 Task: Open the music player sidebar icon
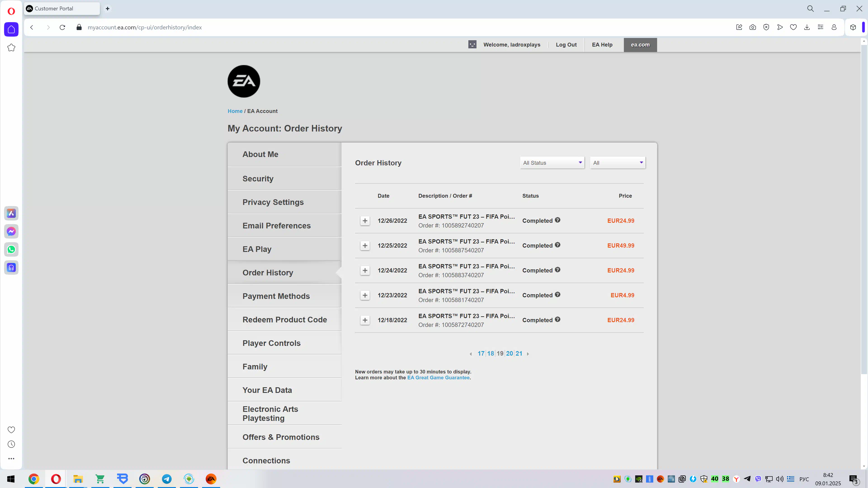11,268
